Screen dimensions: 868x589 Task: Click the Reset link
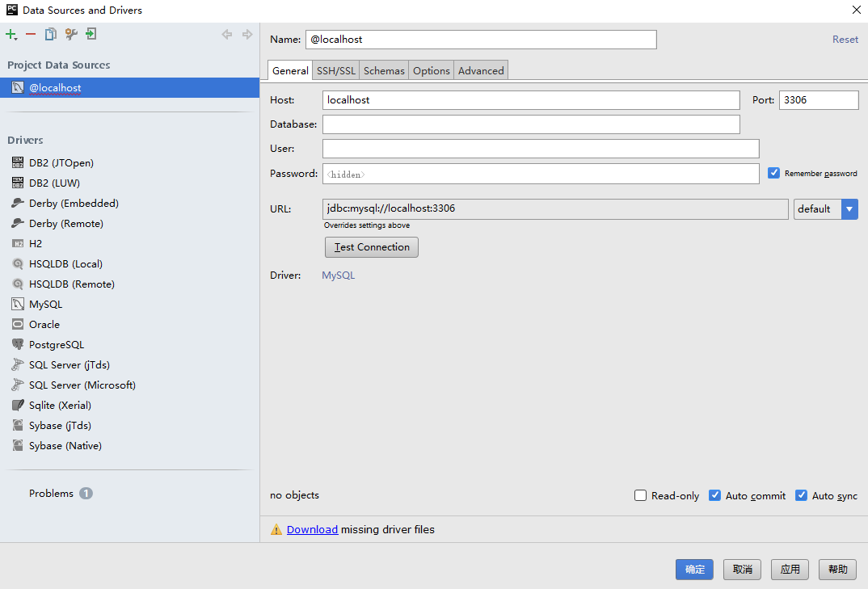[x=845, y=40]
